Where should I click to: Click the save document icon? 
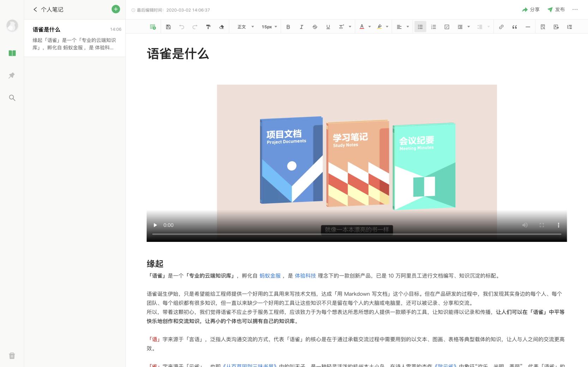(168, 27)
